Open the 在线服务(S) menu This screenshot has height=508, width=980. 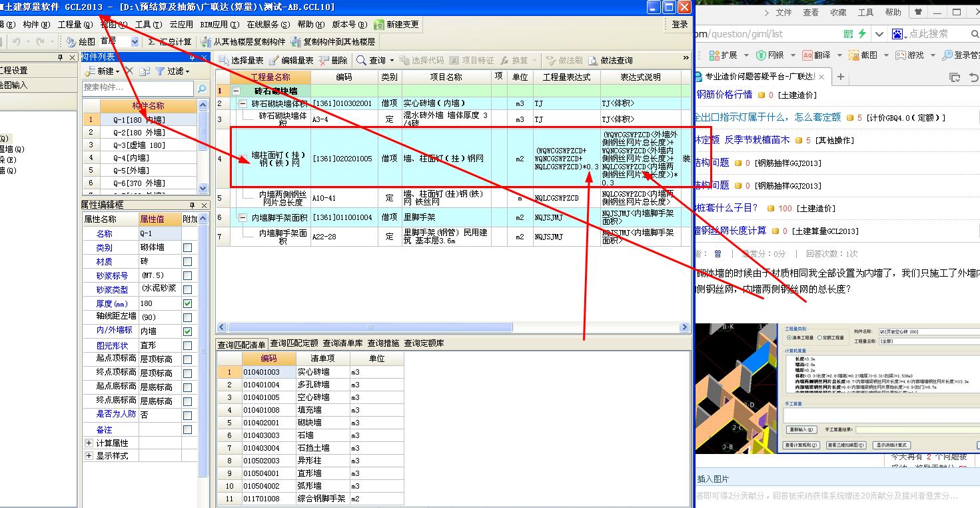point(268,25)
